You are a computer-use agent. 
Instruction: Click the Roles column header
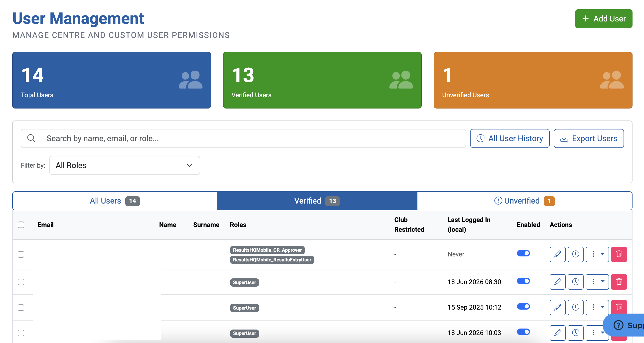click(238, 225)
